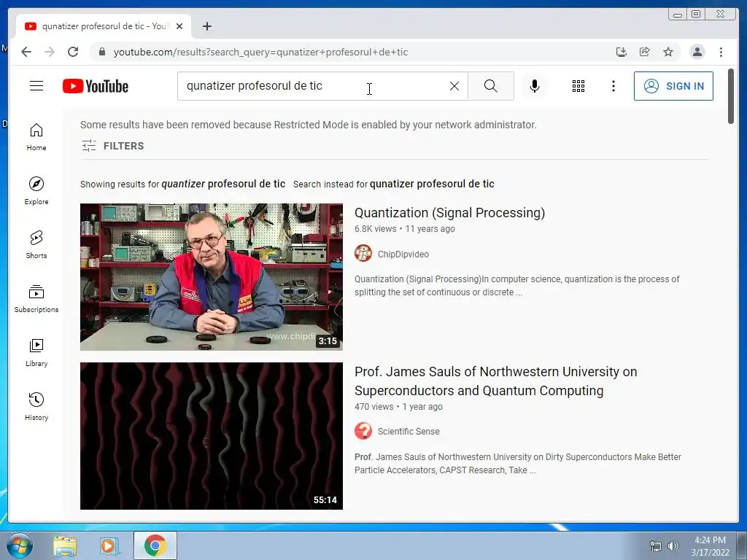Open the Chrome three-dot menu

click(x=721, y=52)
